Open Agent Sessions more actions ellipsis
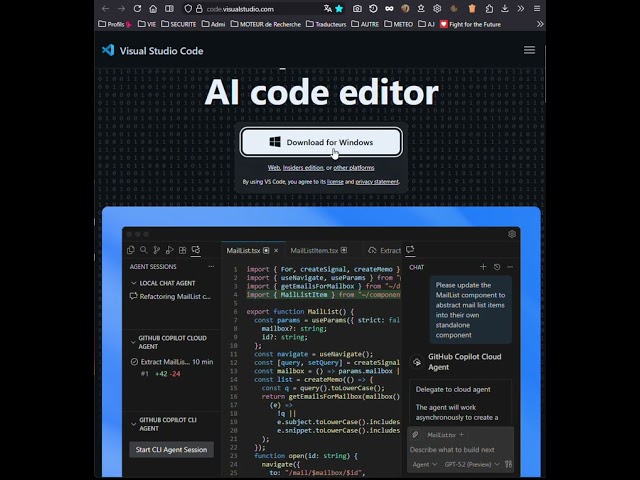 pyautogui.click(x=211, y=267)
